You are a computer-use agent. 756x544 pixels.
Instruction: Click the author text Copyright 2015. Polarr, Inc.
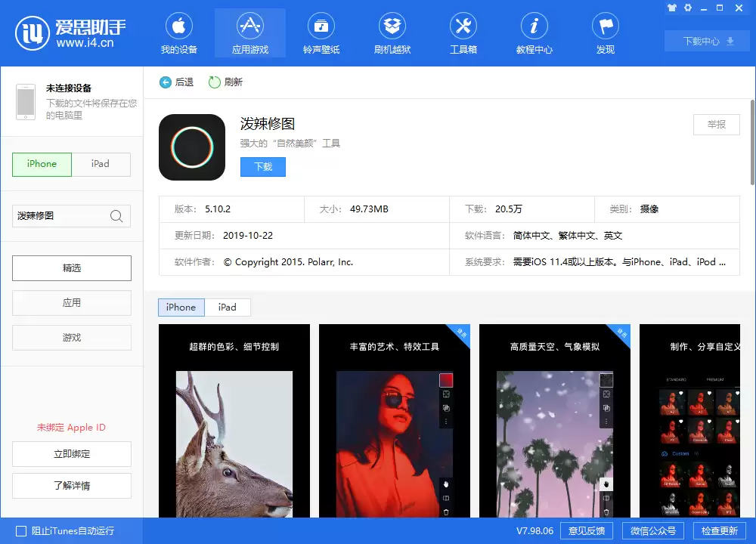pyautogui.click(x=288, y=262)
